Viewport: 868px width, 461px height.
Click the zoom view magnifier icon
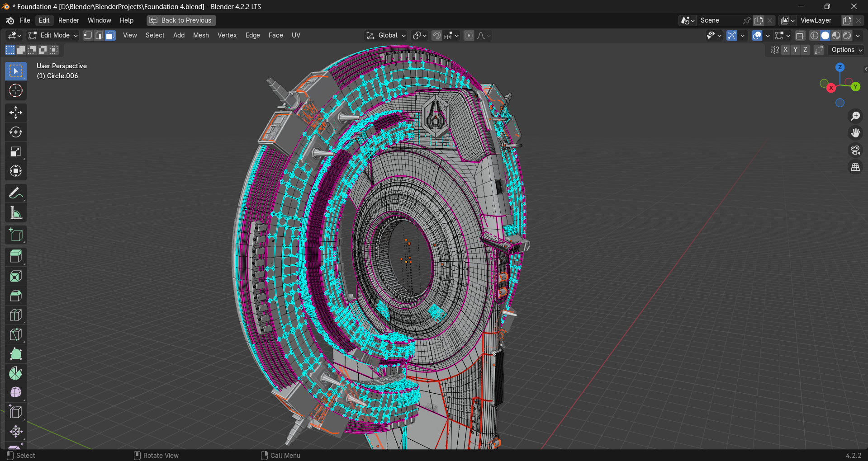855,116
